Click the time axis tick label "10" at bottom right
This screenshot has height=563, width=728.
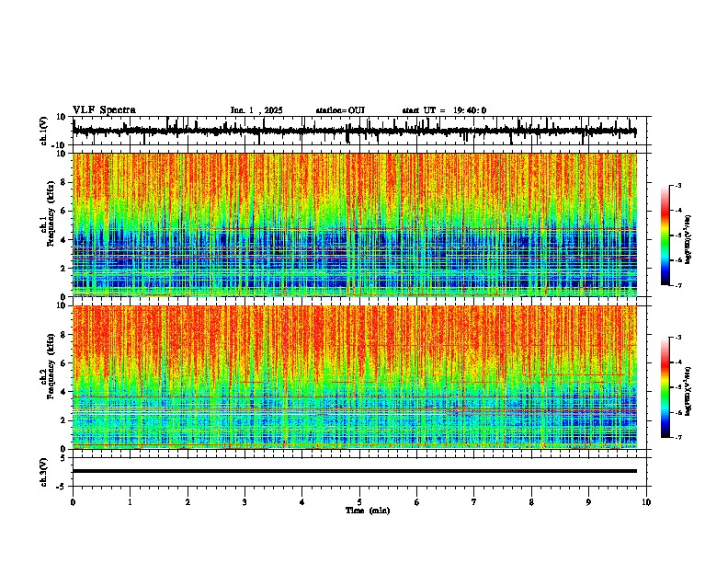[x=646, y=502]
